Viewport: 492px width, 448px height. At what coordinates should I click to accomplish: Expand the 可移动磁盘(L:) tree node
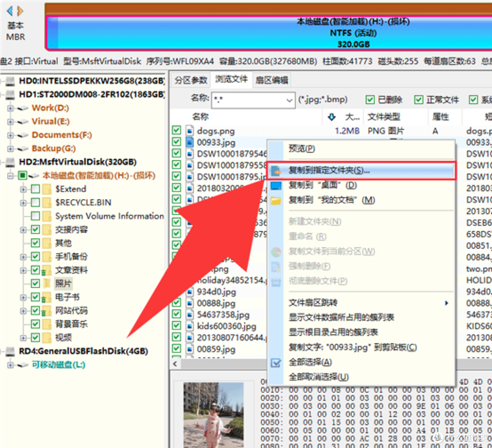click(10, 365)
